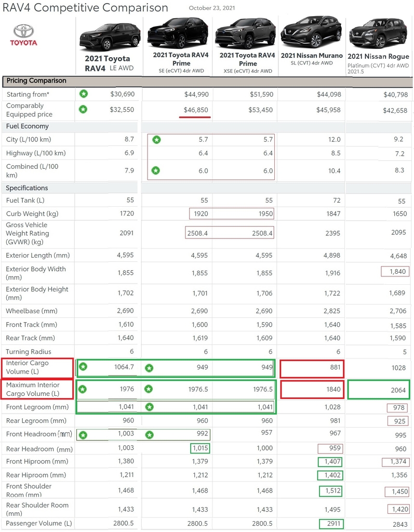
Task: Click the Maximum Interior Cargo Volume label
Action: [x=33, y=389]
